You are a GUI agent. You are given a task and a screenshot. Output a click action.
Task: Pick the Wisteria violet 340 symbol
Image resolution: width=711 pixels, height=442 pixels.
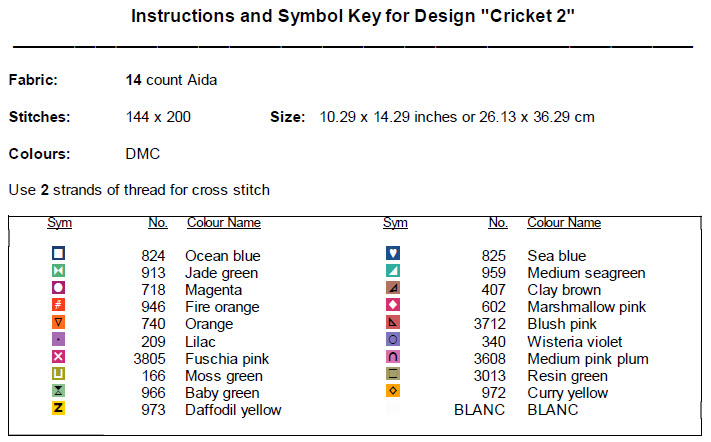point(393,340)
